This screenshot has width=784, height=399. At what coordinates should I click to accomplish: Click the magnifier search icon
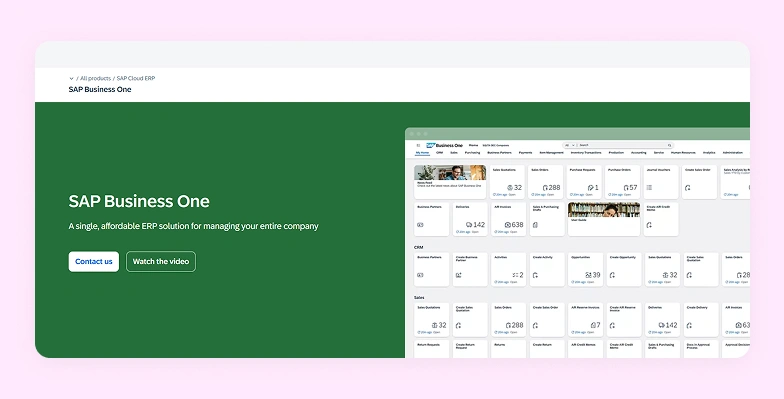tap(670, 146)
